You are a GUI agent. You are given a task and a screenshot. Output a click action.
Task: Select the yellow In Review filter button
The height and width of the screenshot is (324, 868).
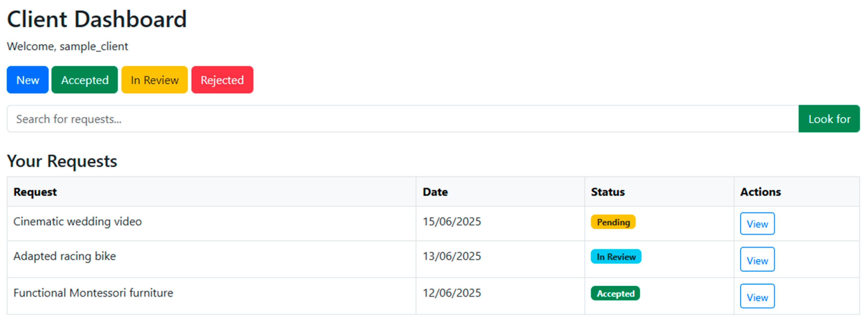(154, 80)
